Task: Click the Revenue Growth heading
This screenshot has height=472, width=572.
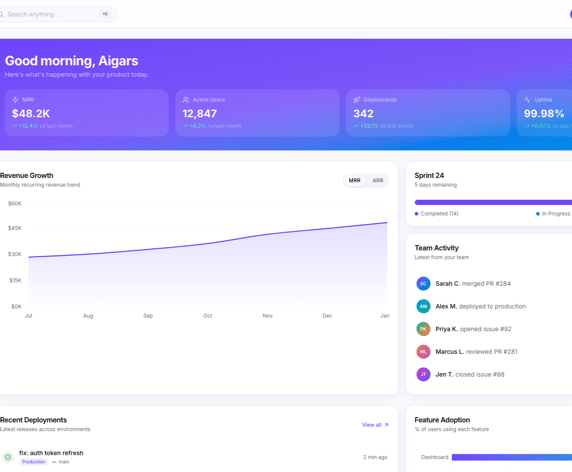Action: pyautogui.click(x=27, y=175)
